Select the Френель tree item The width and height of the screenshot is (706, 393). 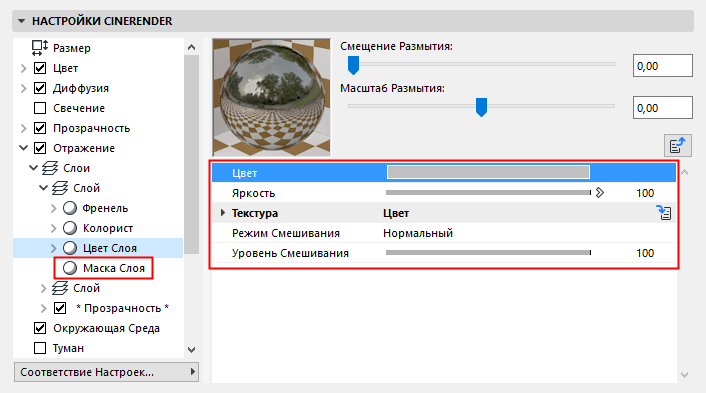tap(105, 208)
